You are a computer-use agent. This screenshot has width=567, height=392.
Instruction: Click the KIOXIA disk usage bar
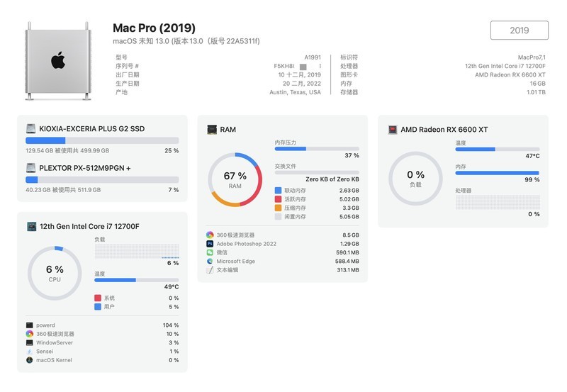point(102,140)
